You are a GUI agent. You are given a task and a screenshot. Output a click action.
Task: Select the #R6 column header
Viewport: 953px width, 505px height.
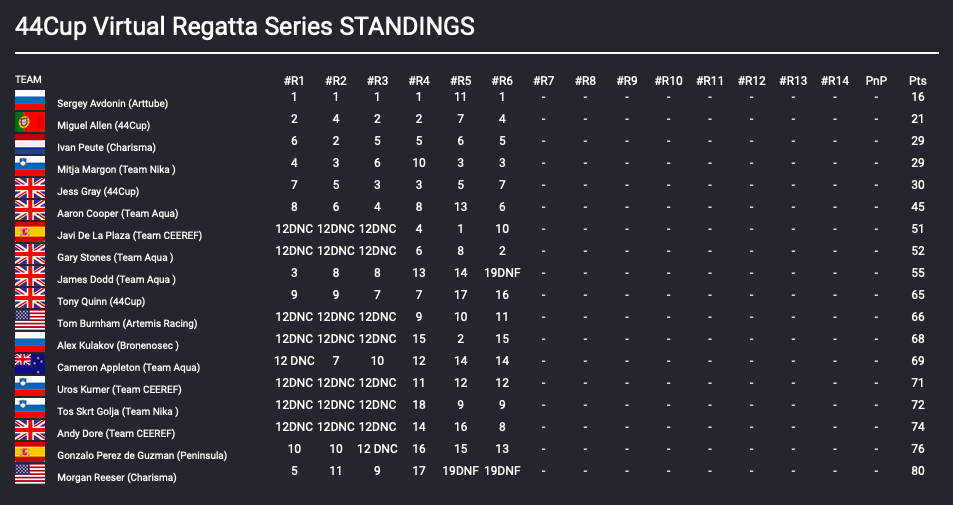pos(502,81)
